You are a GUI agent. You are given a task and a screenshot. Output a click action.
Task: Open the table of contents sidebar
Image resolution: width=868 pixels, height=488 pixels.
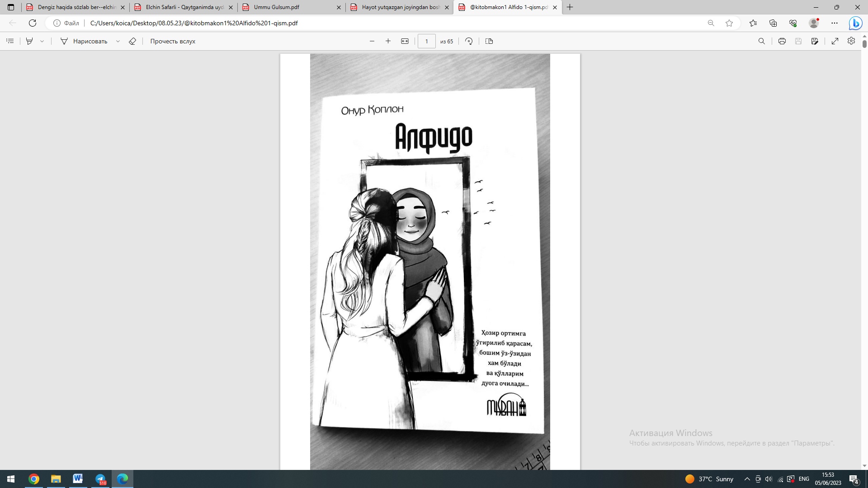click(10, 41)
